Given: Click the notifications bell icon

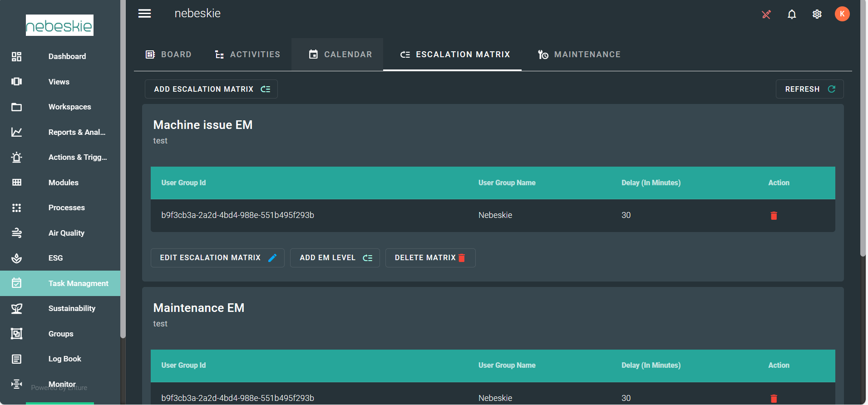Looking at the screenshot, I should 791,15.
